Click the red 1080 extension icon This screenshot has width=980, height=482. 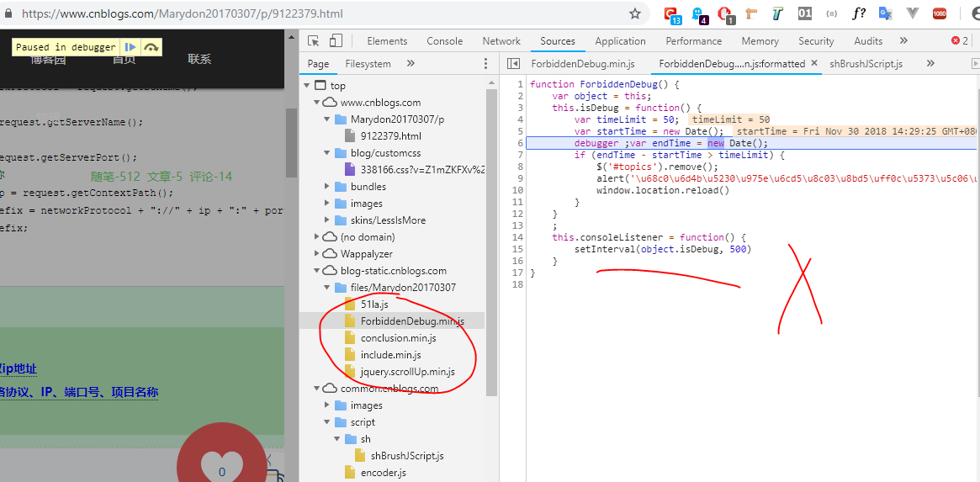point(939,13)
